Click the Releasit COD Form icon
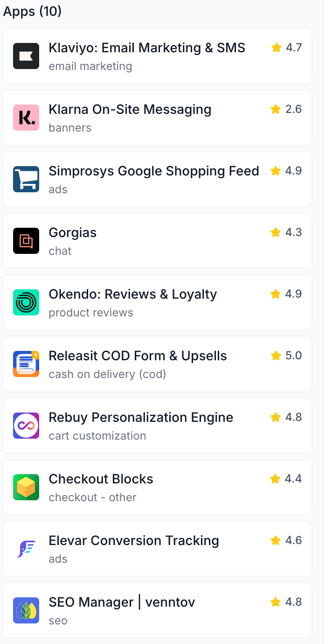This screenshot has width=332, height=644. click(26, 364)
